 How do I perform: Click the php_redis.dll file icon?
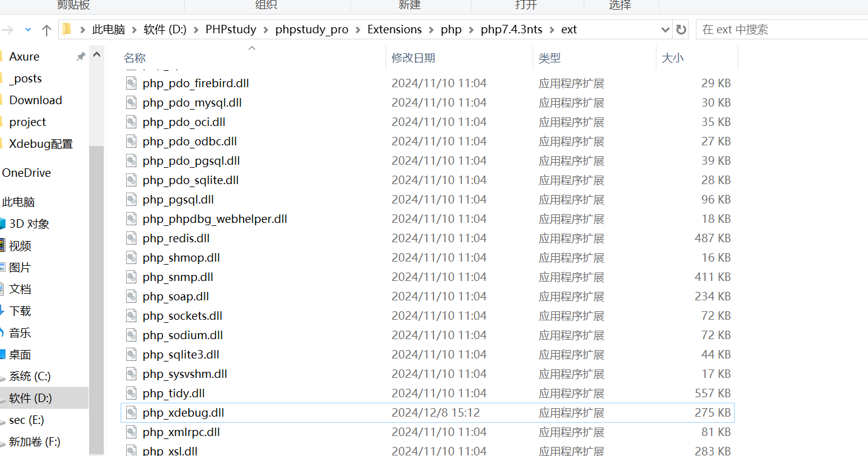132,239
